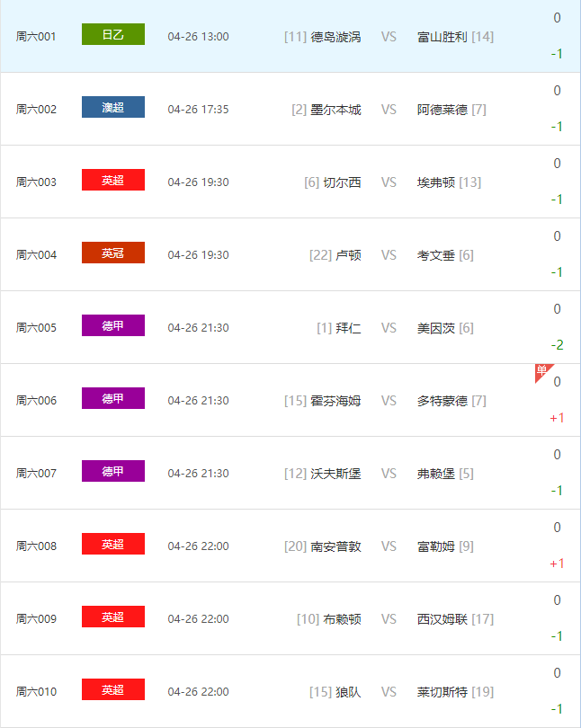Open team 多特蒙德
The width and height of the screenshot is (581, 728).
coord(442,401)
